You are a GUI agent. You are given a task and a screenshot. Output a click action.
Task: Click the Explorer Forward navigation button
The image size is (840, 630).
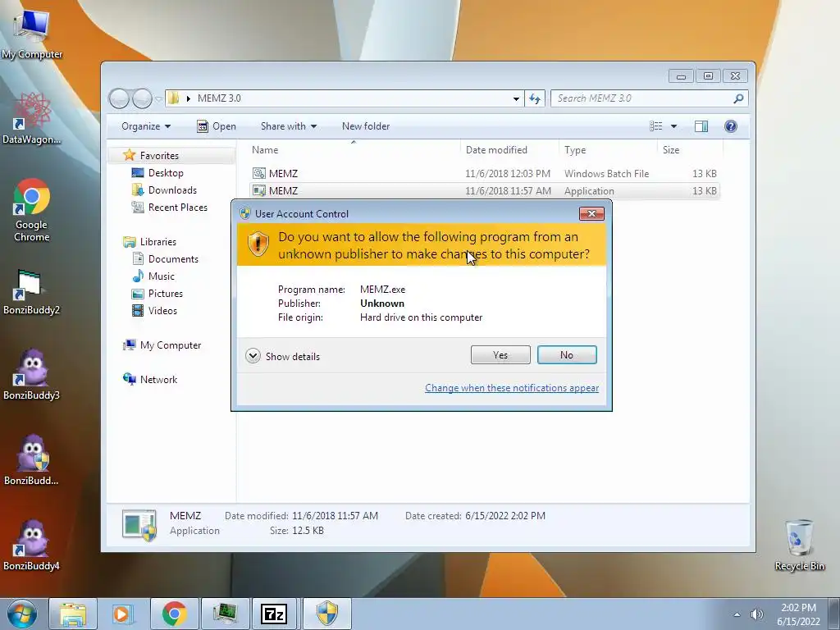[142, 98]
